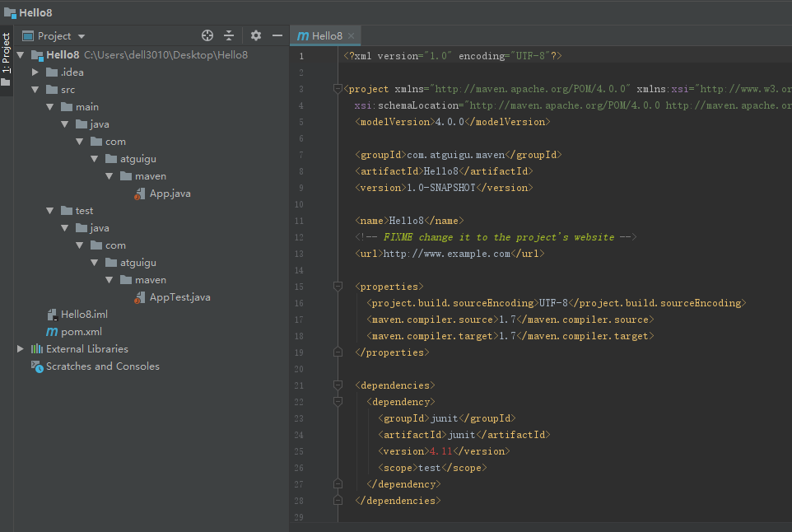Click the src folder icon

point(52,90)
